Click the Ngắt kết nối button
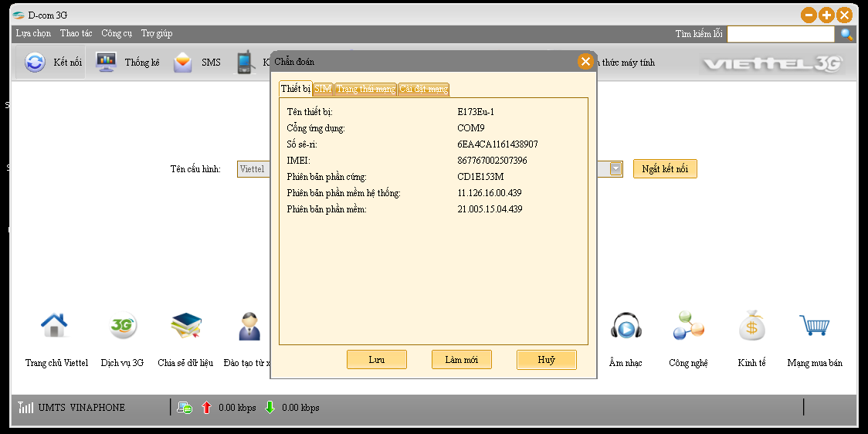 [x=665, y=169]
